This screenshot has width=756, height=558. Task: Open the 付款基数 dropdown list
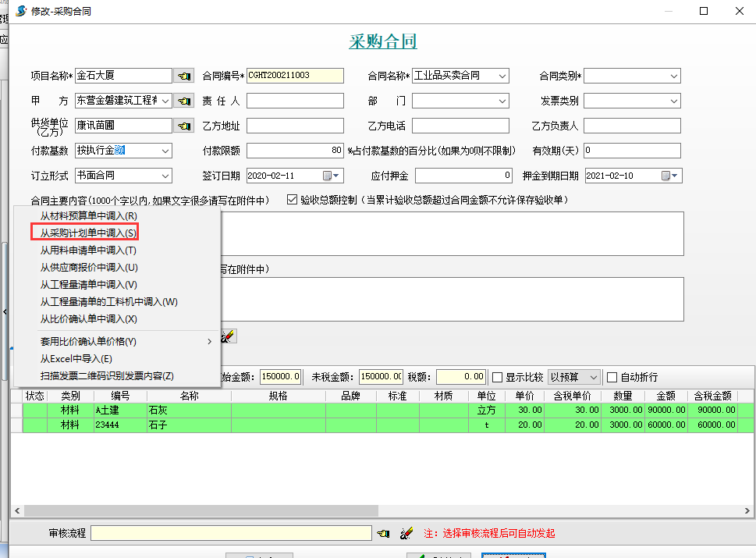[165, 151]
